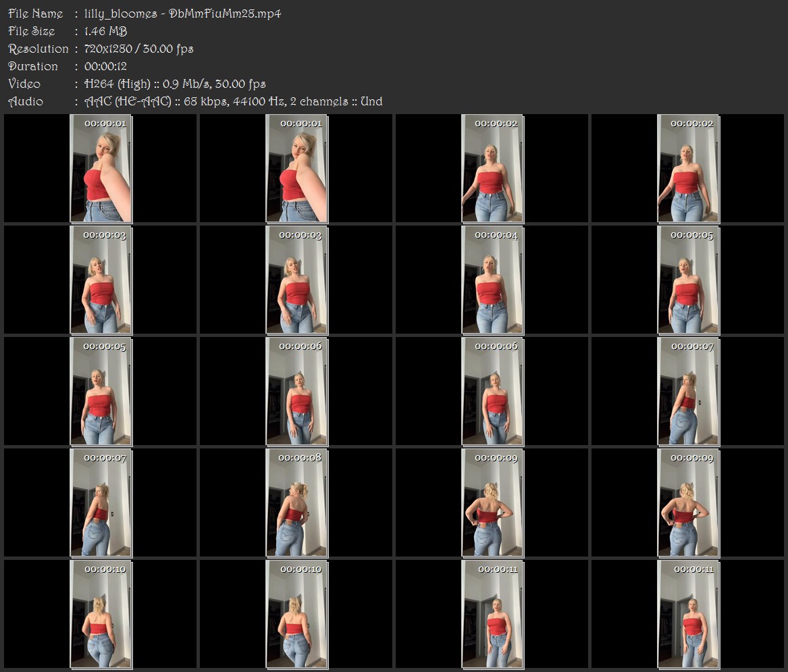Select the duration value '00:00:12'
788x672 pixels.
pos(105,66)
